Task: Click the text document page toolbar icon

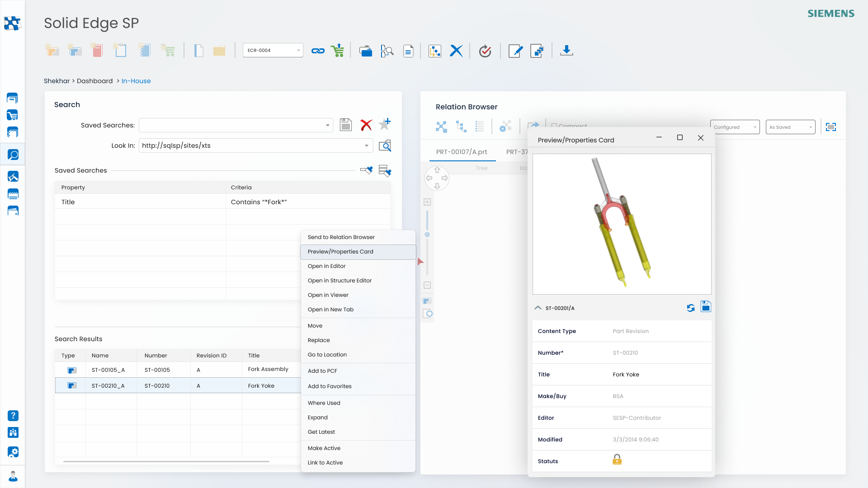Action: tap(408, 51)
